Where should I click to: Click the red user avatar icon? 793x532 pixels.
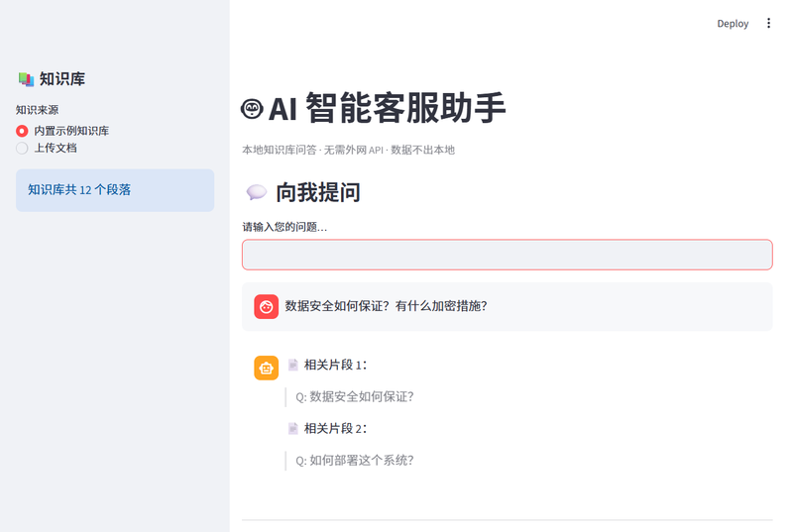(x=266, y=307)
